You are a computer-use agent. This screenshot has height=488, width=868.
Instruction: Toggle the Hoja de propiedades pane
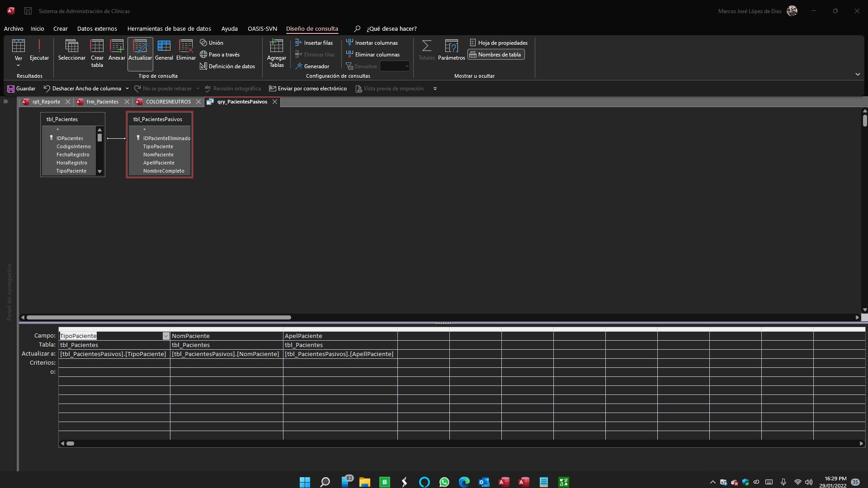pyautogui.click(x=499, y=43)
